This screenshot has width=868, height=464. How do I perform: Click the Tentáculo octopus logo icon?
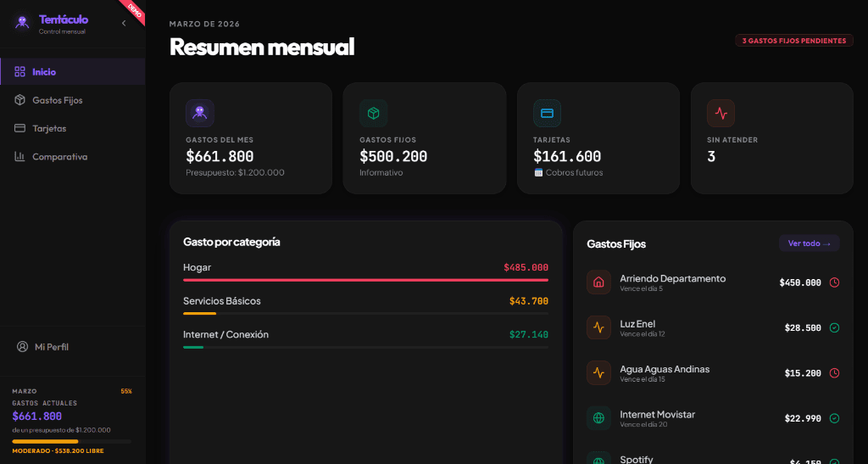coord(22,23)
